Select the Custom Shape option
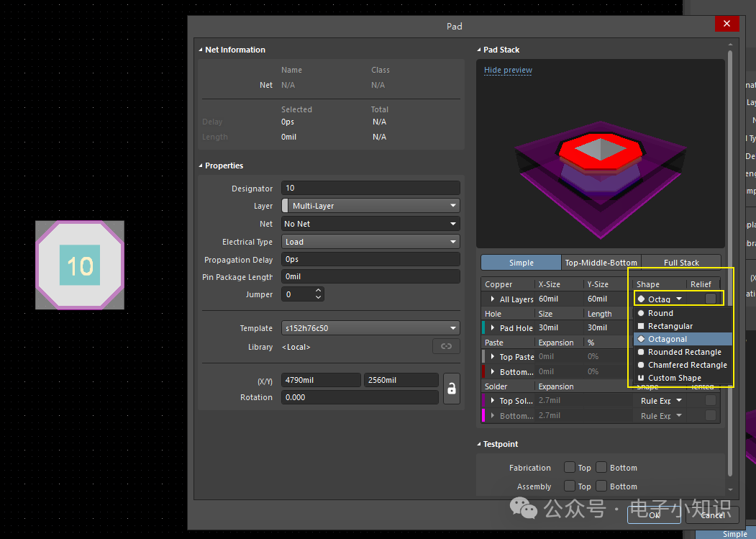Screen dimensions: 756x539 point(683,378)
